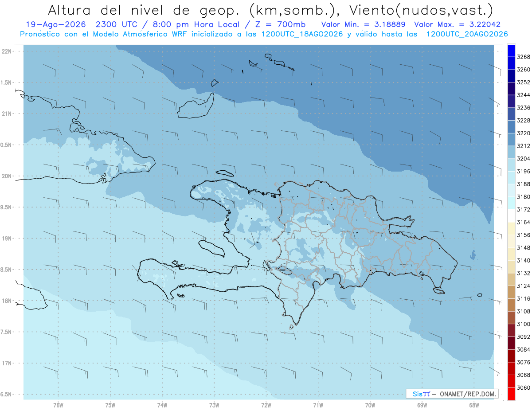Click the '70W' longitude label

[x=370, y=405]
